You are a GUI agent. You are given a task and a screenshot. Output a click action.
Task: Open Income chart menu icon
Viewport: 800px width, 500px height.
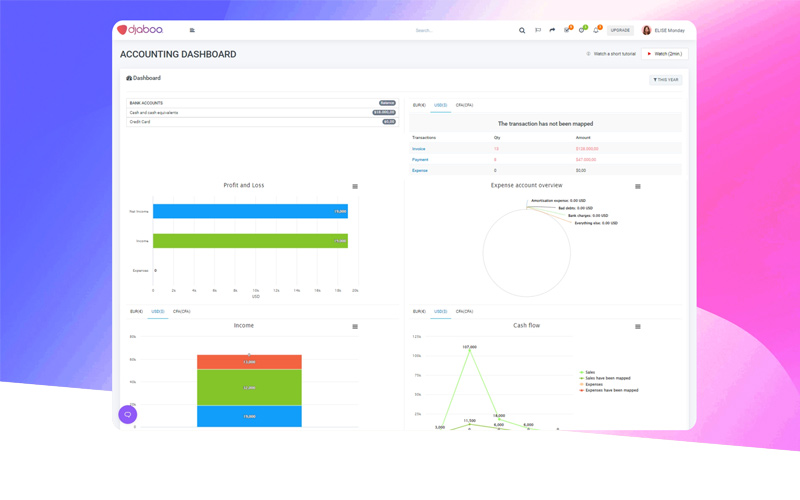(355, 327)
